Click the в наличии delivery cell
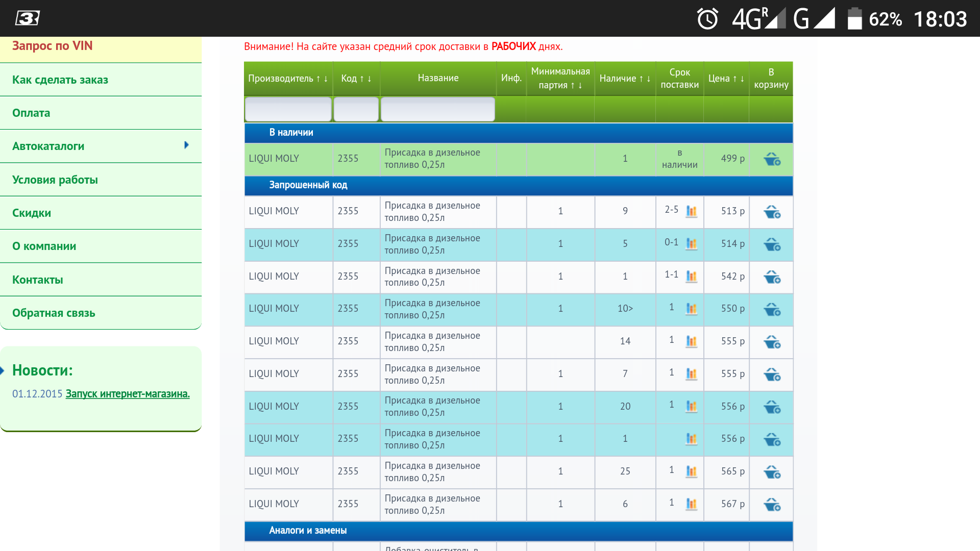Image resolution: width=980 pixels, height=551 pixels. click(679, 159)
